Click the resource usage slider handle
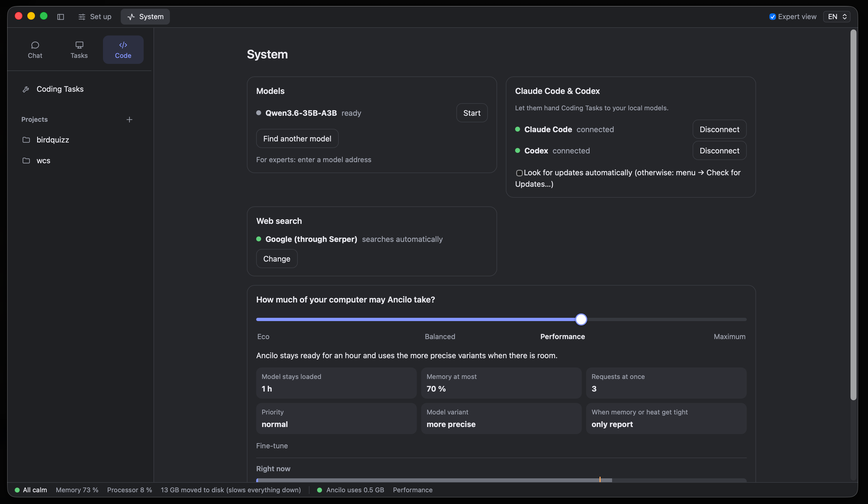 pos(581,319)
